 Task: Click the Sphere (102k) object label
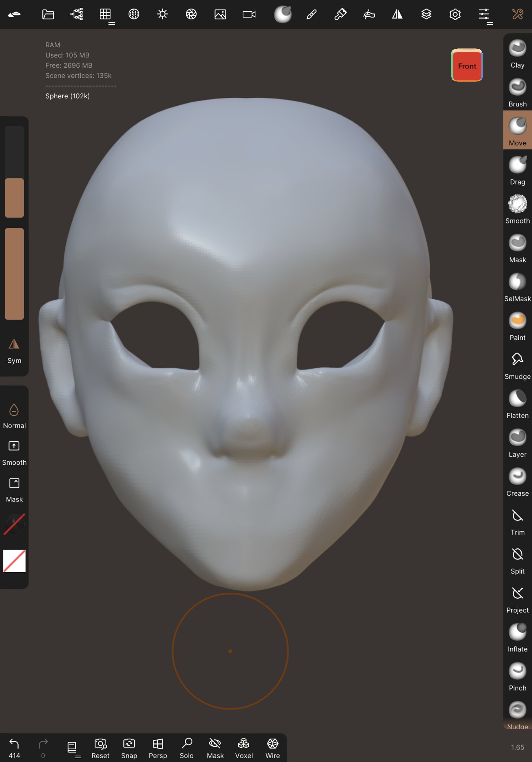tap(67, 96)
